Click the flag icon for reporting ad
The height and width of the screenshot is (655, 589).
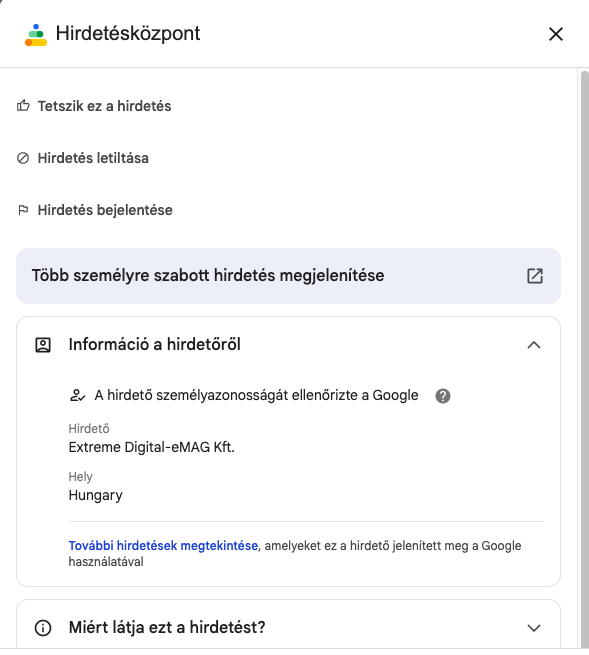tap(23, 210)
